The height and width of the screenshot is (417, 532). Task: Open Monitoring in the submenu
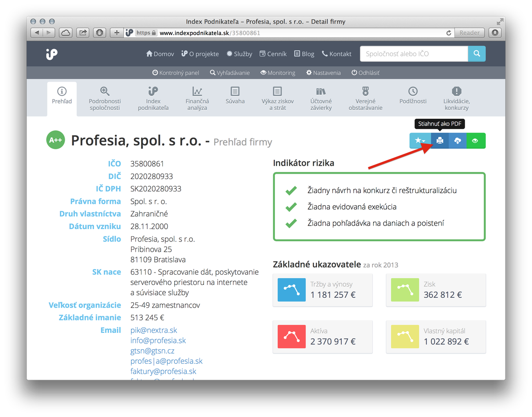click(278, 73)
